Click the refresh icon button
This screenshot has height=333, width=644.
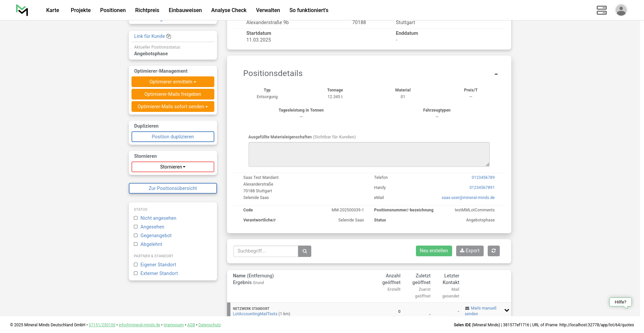493,251
